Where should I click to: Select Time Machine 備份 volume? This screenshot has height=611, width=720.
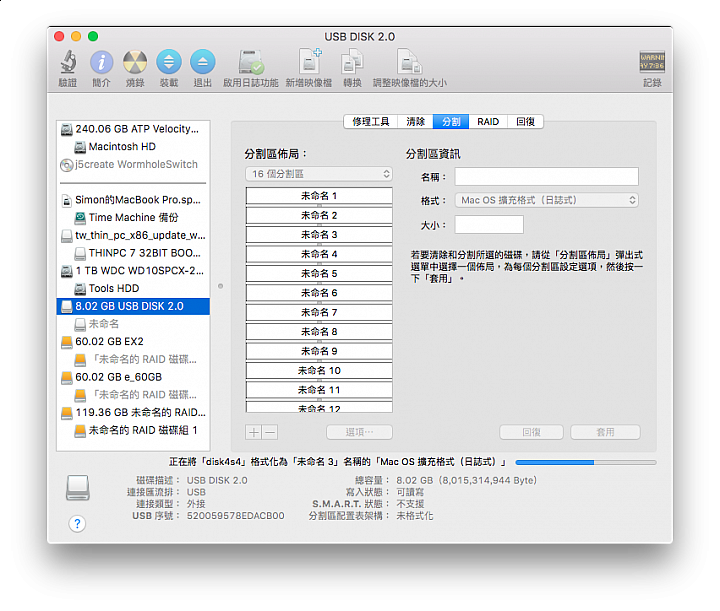click(x=133, y=217)
